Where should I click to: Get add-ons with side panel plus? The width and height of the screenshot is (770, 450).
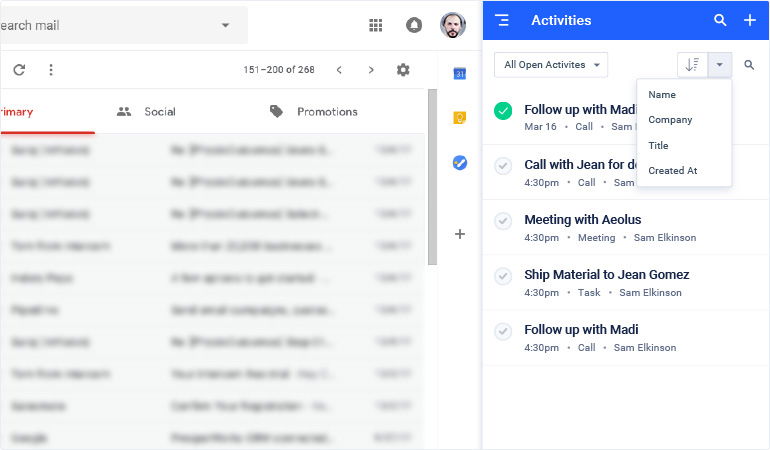[x=460, y=234]
